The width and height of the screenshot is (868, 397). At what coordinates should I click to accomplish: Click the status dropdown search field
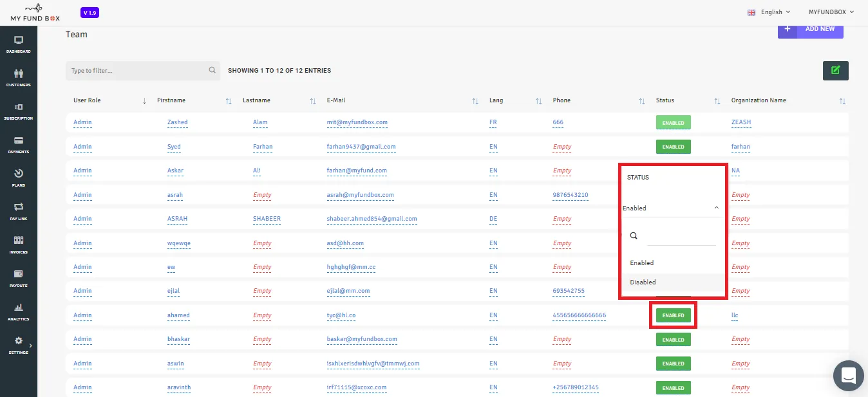tap(681, 237)
